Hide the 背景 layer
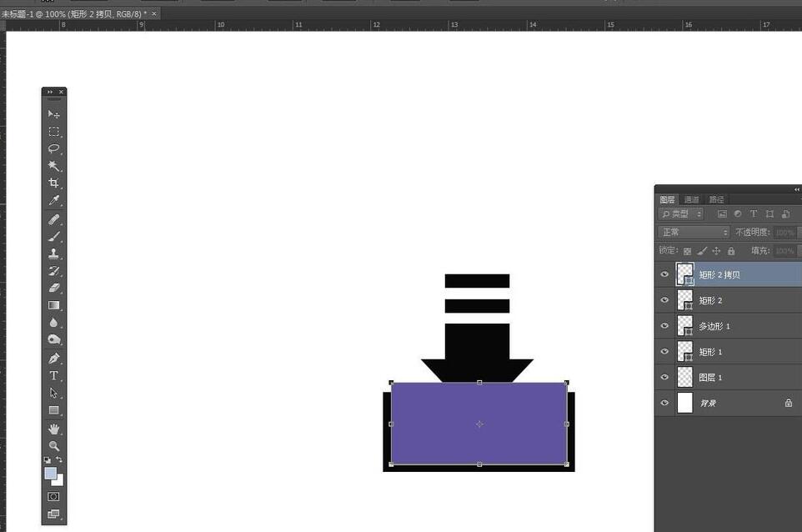Viewport: 802px width, 532px height. (664, 403)
